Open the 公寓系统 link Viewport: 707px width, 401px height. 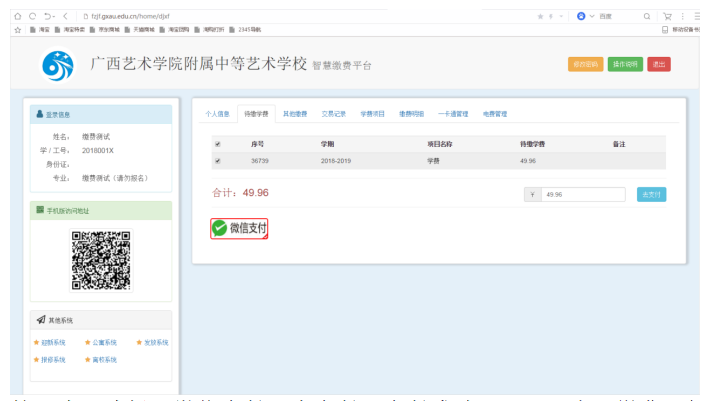pos(105,343)
